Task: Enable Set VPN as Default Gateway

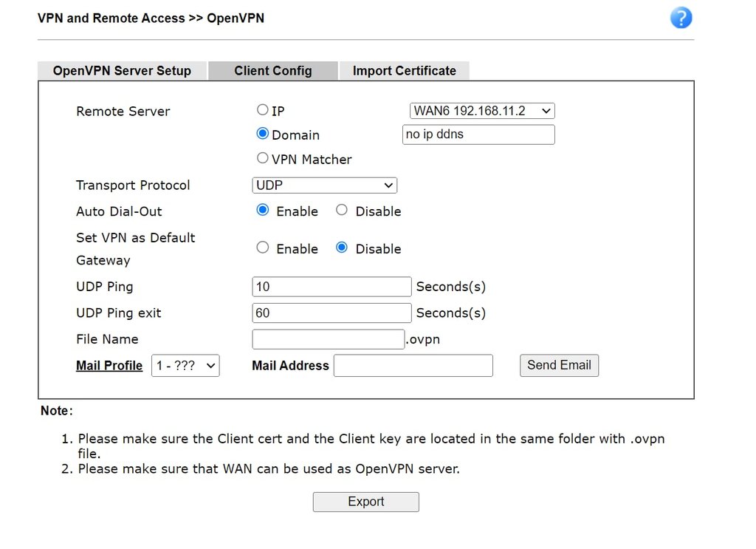Action: click(x=262, y=248)
